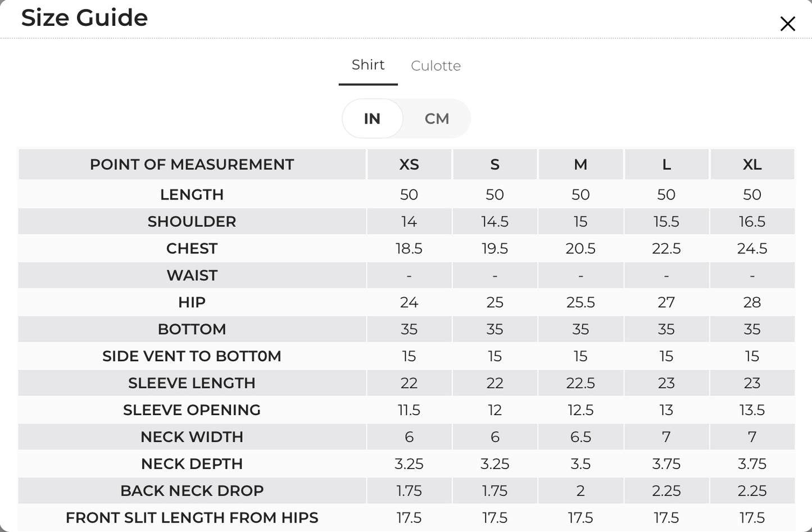Select the POINT OF MEASUREMENT header cell
The image size is (812, 532).
[192, 165]
